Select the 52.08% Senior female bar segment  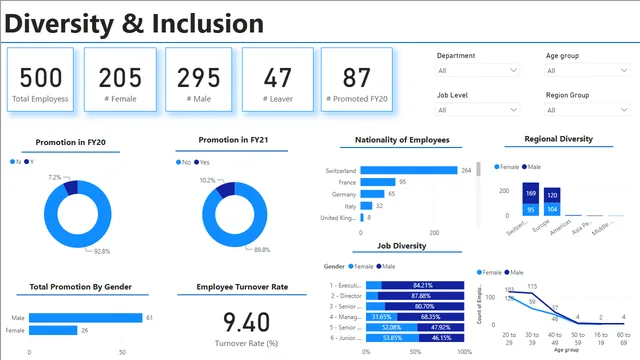pos(391,327)
